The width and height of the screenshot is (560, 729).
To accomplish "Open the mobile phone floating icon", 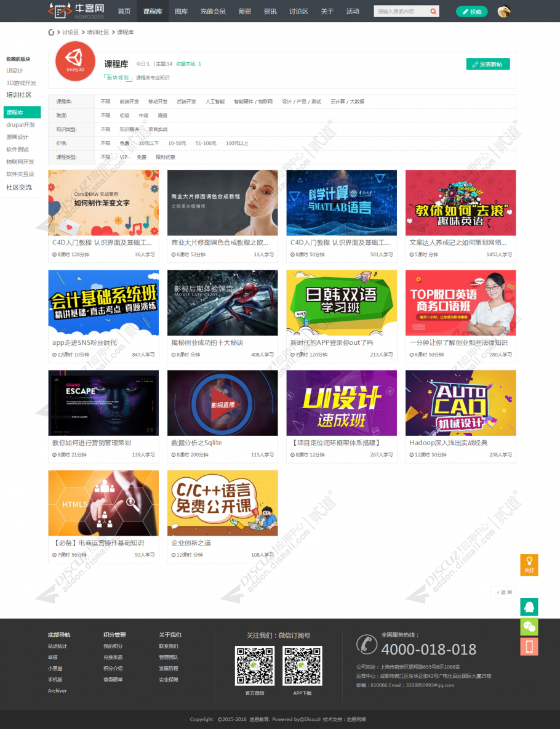I will (x=529, y=646).
